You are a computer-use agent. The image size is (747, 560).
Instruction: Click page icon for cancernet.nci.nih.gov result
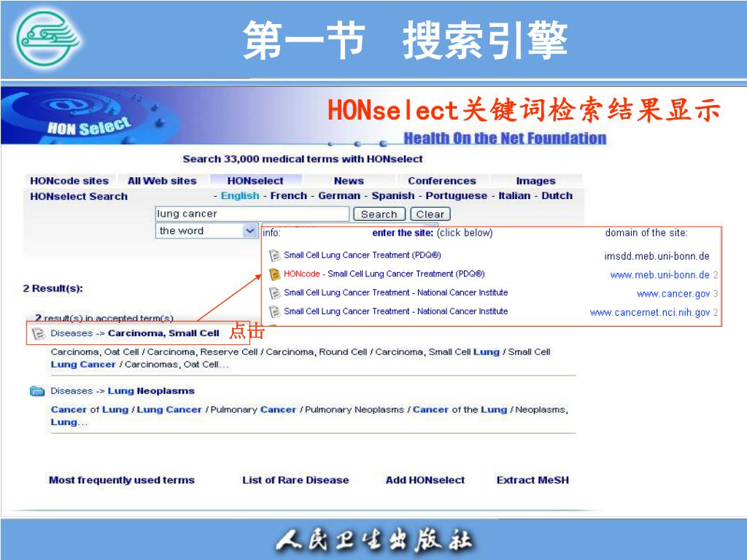[274, 311]
